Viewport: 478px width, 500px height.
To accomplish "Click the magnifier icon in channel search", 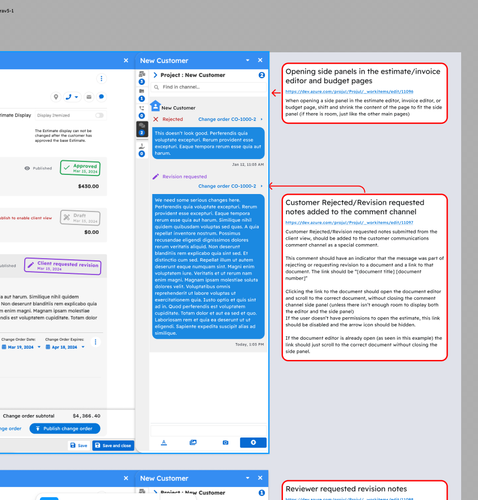I will tap(156, 87).
